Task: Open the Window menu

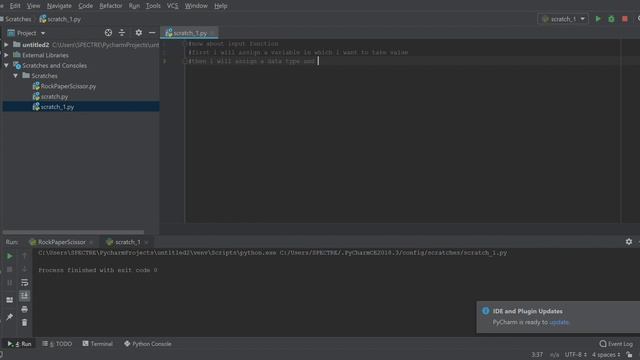Action: [x=196, y=6]
